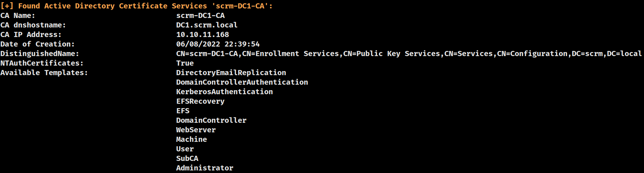Click the Administrator template entry

(205, 168)
